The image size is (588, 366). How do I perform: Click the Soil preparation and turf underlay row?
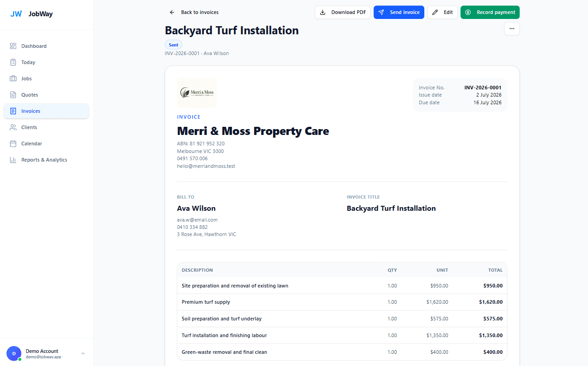342,319
